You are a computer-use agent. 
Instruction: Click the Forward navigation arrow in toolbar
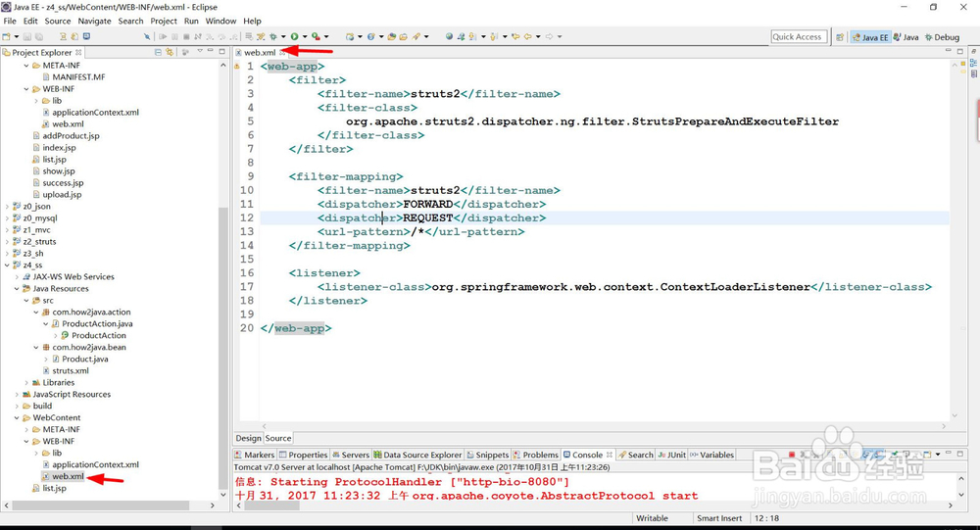[x=549, y=36]
